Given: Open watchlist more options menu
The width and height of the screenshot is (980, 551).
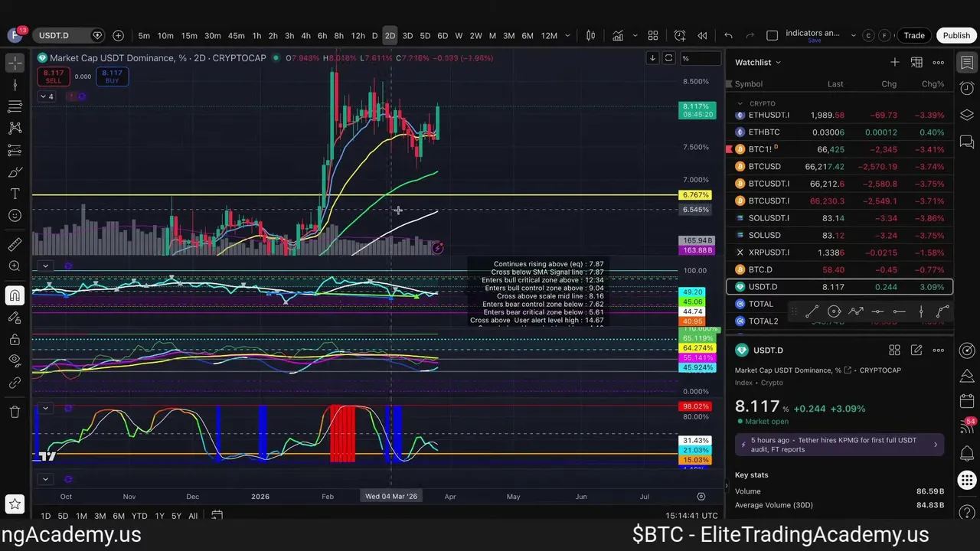Looking at the screenshot, I should 939,62.
